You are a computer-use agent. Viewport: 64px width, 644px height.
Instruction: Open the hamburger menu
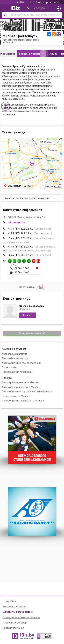pyautogui.click(x=5, y=8)
